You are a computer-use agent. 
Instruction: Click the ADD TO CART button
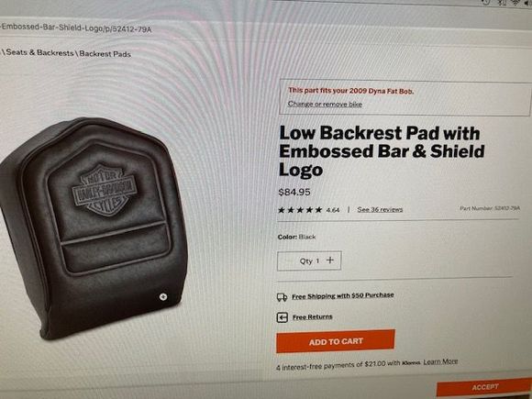click(336, 341)
